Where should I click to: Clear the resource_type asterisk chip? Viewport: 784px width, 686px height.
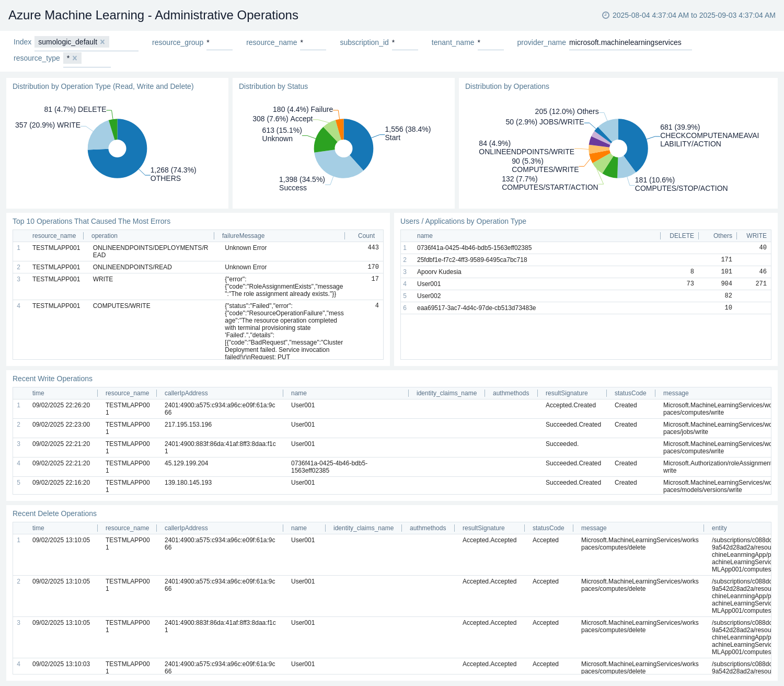[x=75, y=58]
